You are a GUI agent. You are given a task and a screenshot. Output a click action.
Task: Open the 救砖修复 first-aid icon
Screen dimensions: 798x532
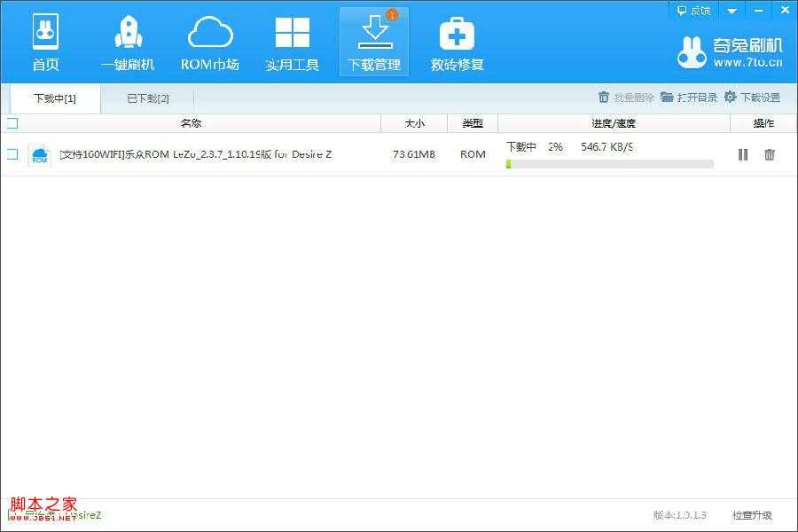point(457,43)
